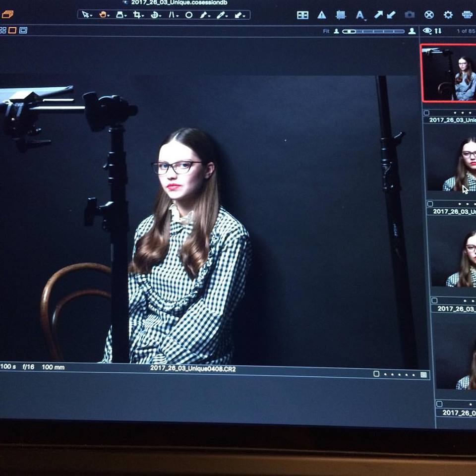476x476 pixels.
Task: Check the tag box of third thumbnail
Action: coord(434,300)
